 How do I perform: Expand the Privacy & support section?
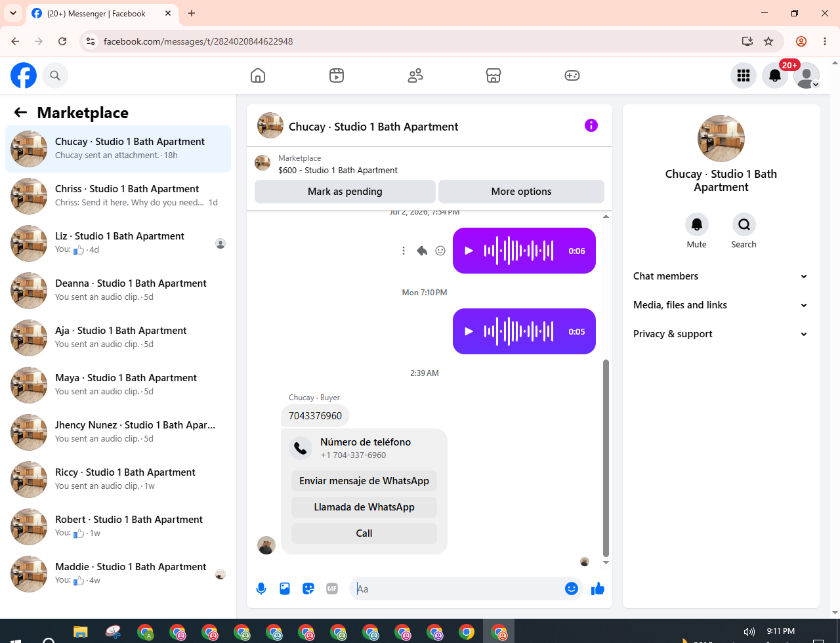(721, 334)
